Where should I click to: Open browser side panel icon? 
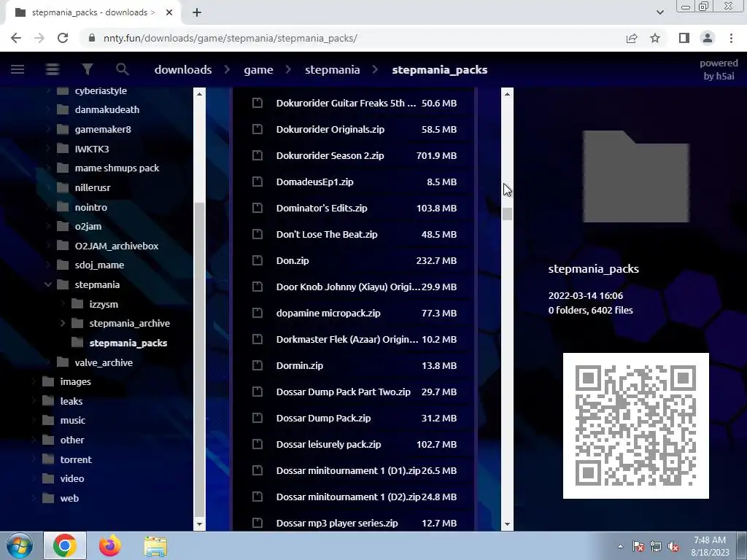coord(684,38)
